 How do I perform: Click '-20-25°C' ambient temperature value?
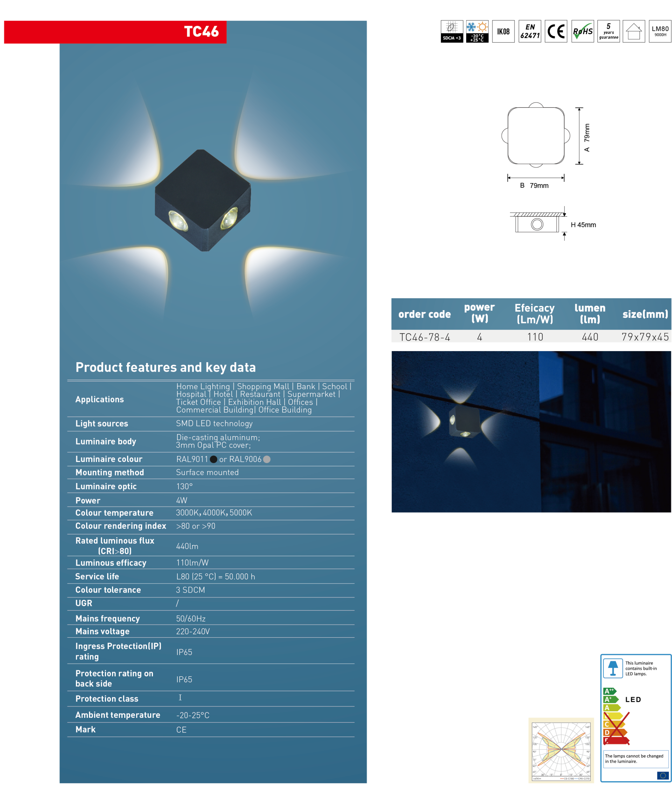pyautogui.click(x=192, y=715)
